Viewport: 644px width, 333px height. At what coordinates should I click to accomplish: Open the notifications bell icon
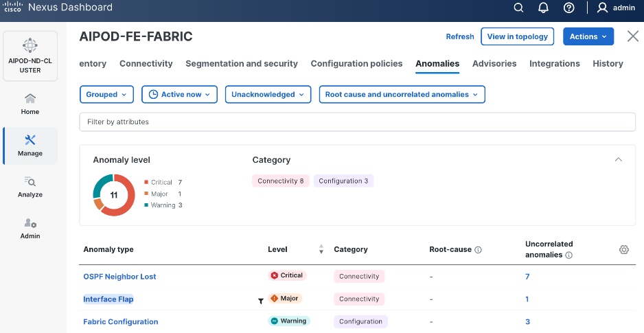[543, 8]
